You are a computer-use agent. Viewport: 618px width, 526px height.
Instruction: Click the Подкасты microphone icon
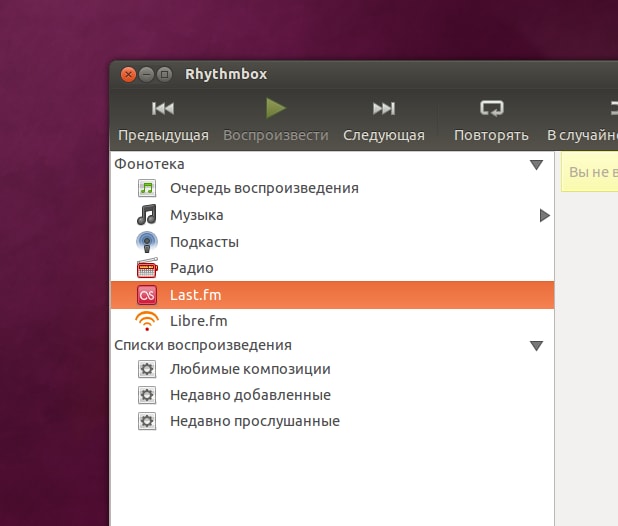tap(147, 242)
